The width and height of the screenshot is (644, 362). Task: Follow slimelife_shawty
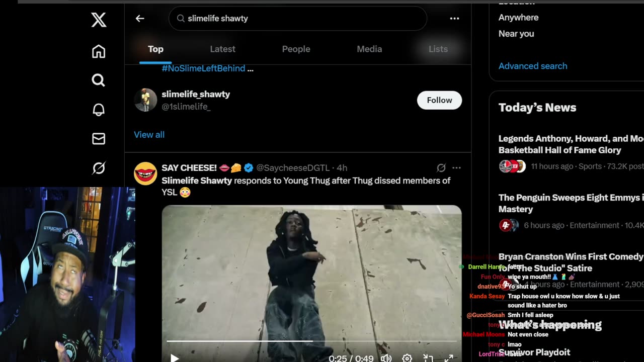(x=439, y=100)
